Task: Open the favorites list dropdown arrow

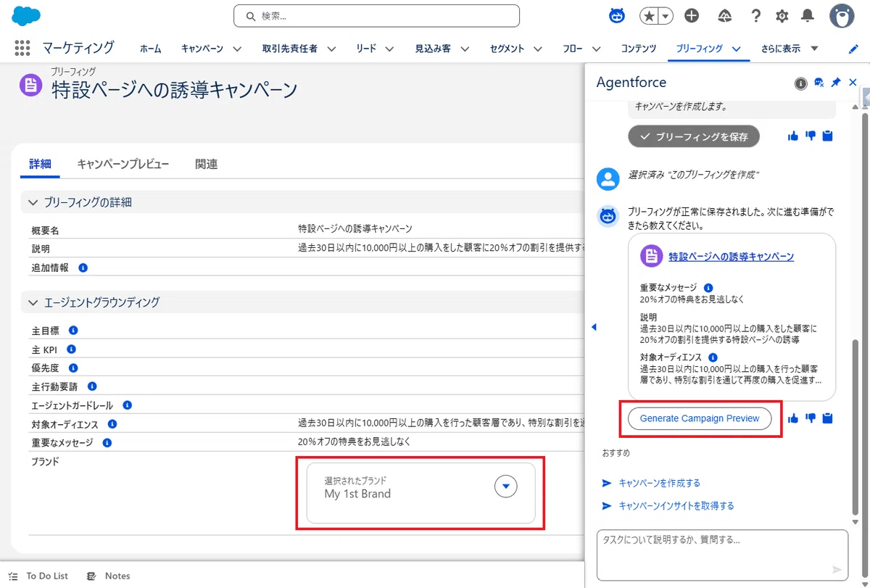Action: (666, 16)
